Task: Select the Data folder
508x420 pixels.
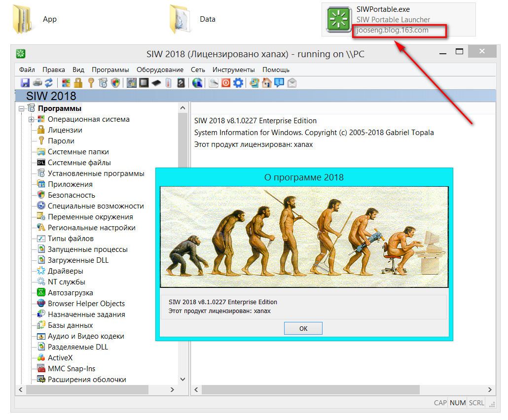Action: tap(207, 19)
